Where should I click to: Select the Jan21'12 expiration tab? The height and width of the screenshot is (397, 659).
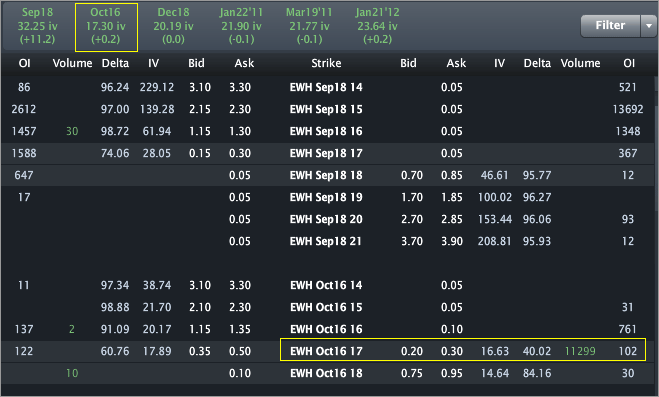(x=377, y=26)
